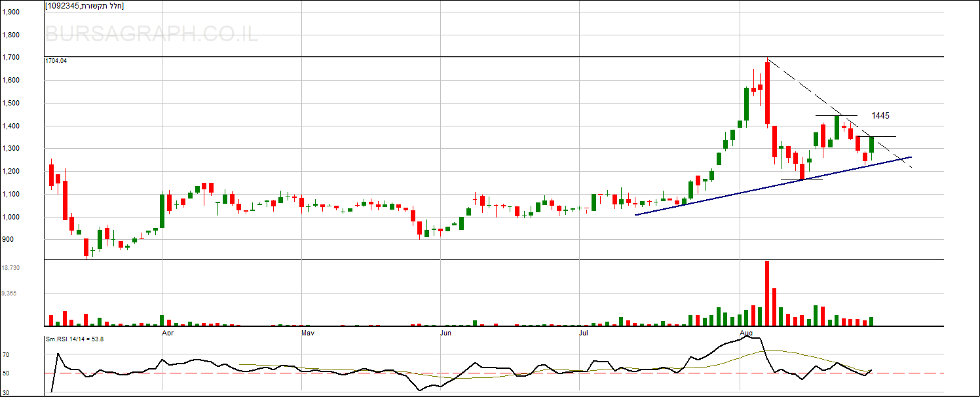The height and width of the screenshot is (397, 980).
Task: Click the RSI 30 level label
Action: pyautogui.click(x=6, y=392)
